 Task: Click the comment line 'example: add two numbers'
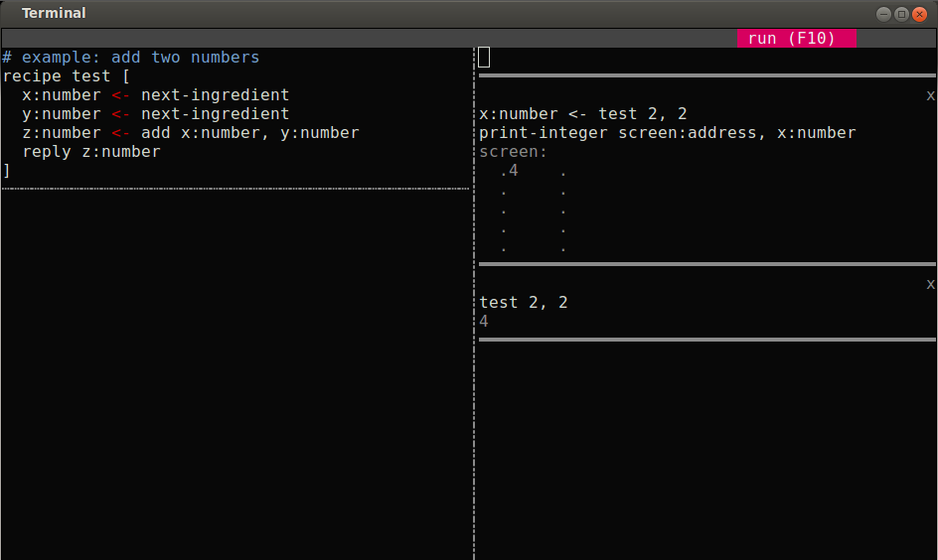pyautogui.click(x=131, y=58)
